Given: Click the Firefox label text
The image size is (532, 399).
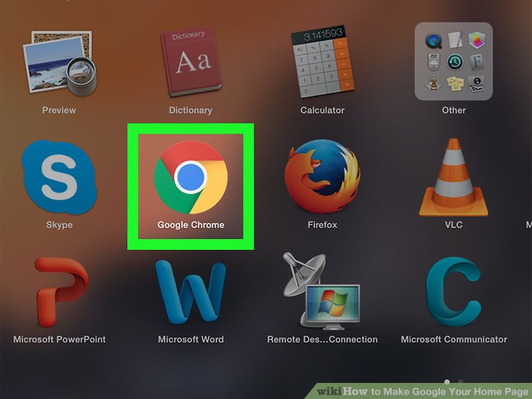Looking at the screenshot, I should pos(322,224).
